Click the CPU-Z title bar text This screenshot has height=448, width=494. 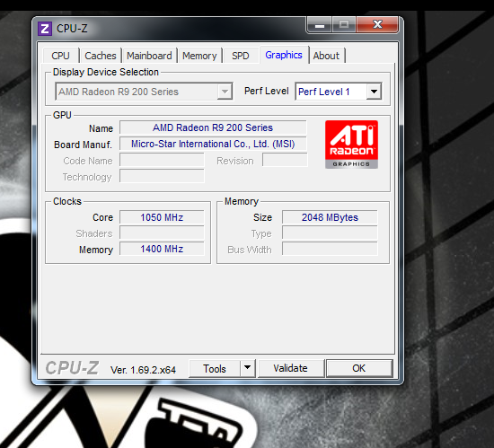pyautogui.click(x=72, y=29)
